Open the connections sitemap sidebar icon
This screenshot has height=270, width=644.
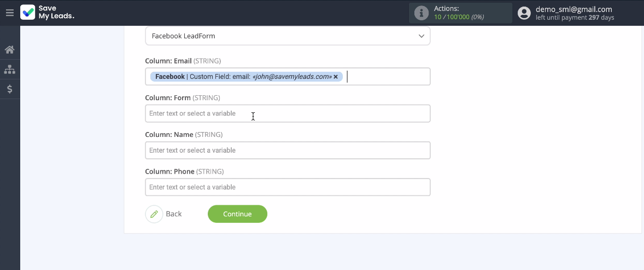(x=9, y=70)
